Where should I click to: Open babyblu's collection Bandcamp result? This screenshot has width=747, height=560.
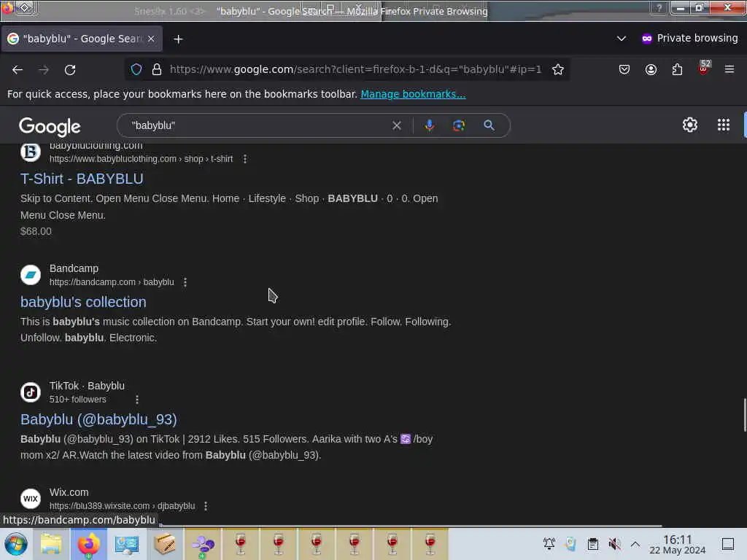coord(83,302)
